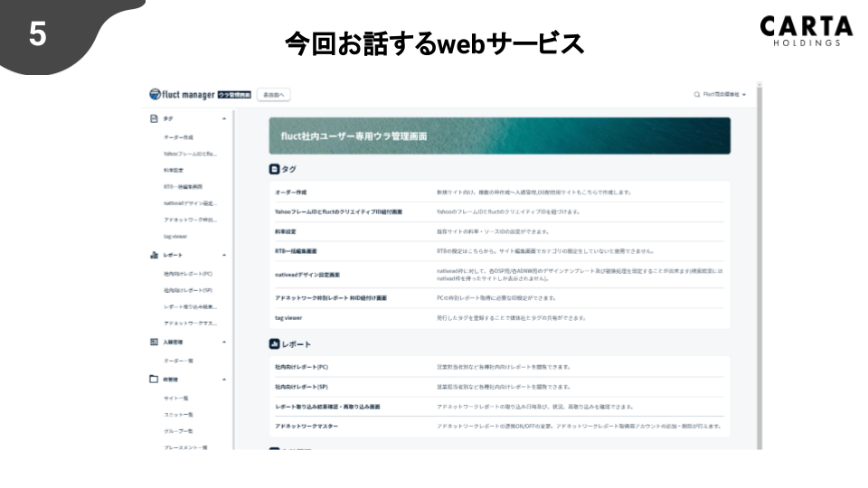Open YahooフレームIDとfluctのクリエイティブID紐付画面 link
The width and height of the screenshot is (868, 488).
click(x=338, y=211)
